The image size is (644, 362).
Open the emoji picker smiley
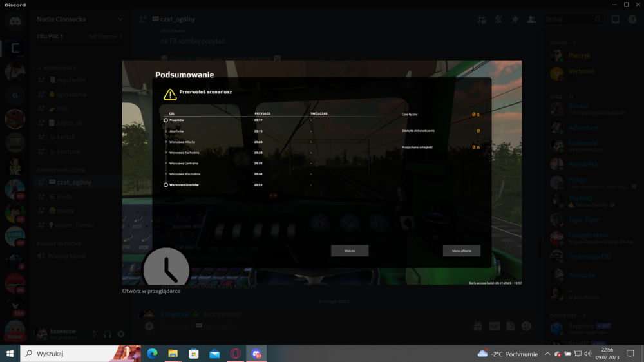click(x=526, y=326)
